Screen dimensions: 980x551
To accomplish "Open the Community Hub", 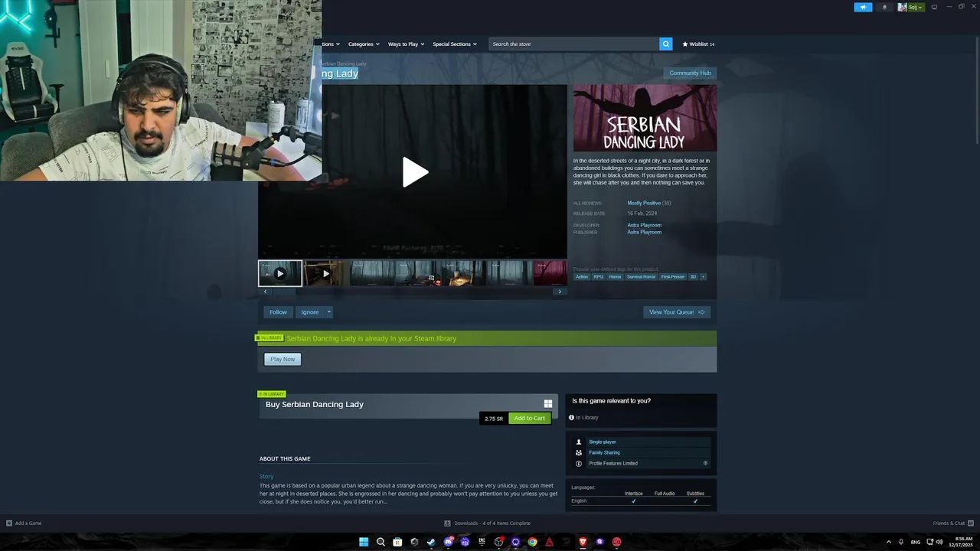I will [690, 73].
